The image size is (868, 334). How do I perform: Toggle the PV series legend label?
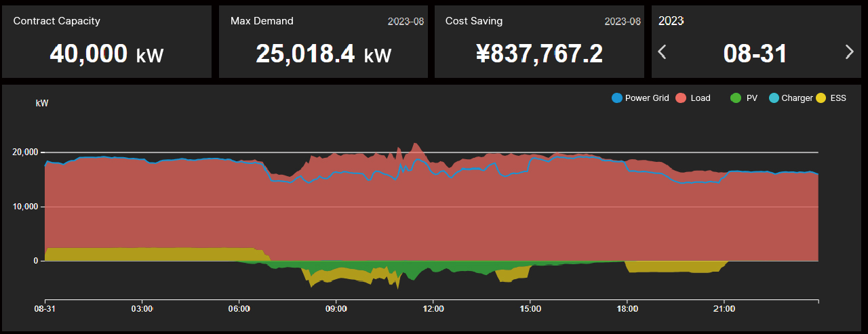pos(752,98)
